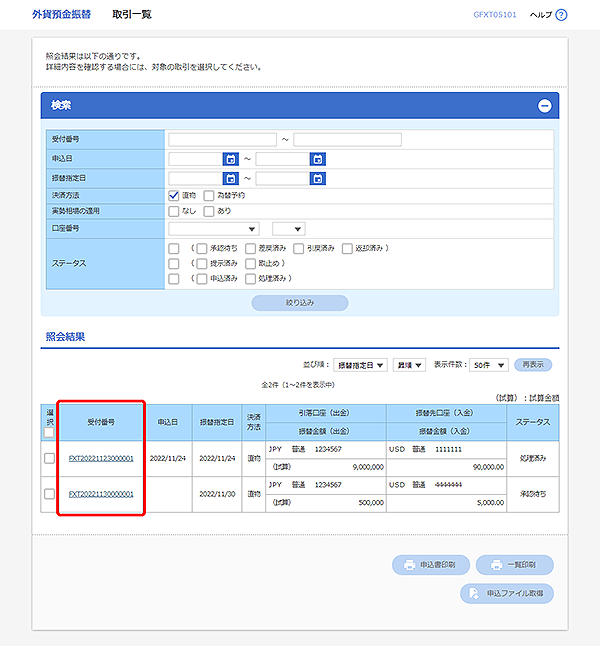Viewport: 600px width, 646px height.
Task: Click the 処理済み status cell
Action: pos(532,459)
